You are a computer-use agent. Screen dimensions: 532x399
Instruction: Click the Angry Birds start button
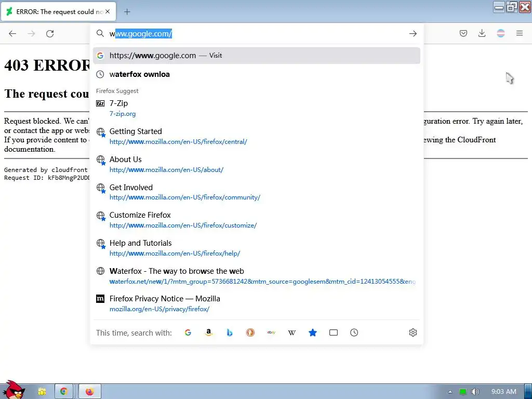14,390
